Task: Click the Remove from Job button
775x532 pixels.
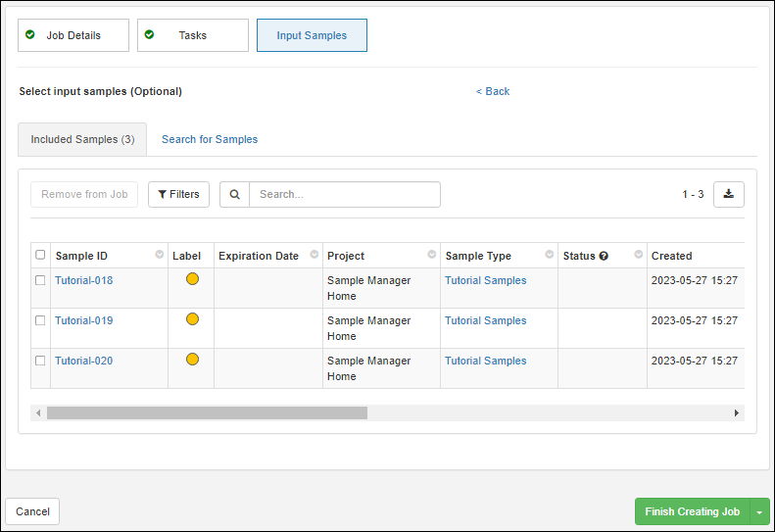Action: 84,194
